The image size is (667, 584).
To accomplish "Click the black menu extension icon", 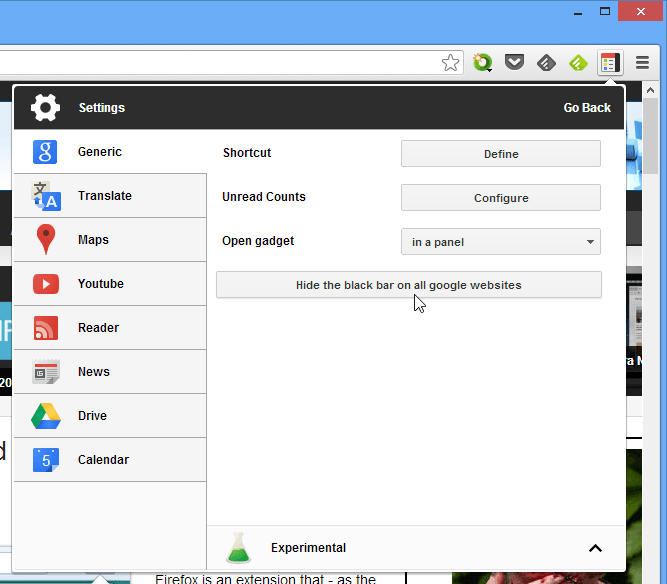I will [610, 63].
